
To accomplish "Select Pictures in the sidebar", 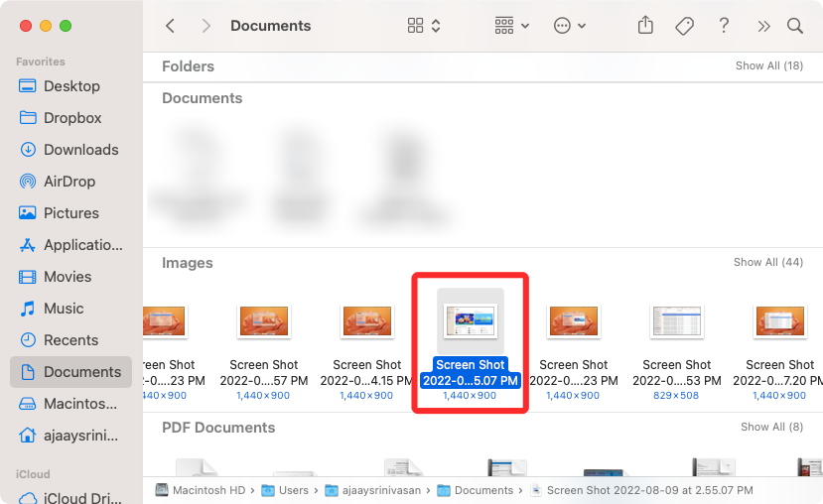I will (x=70, y=213).
